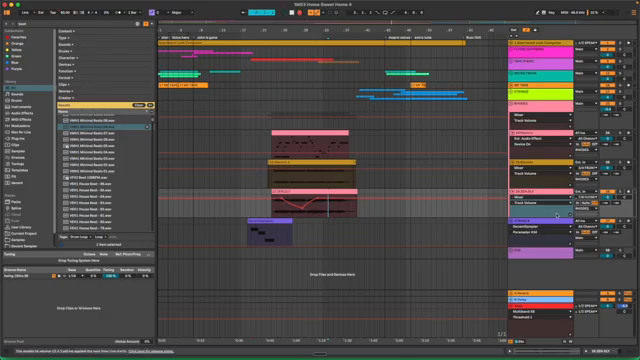Toggle the Draw Mode pencil icon
Image resolution: width=640 pixels, height=360 pixels.
(x=537, y=13)
